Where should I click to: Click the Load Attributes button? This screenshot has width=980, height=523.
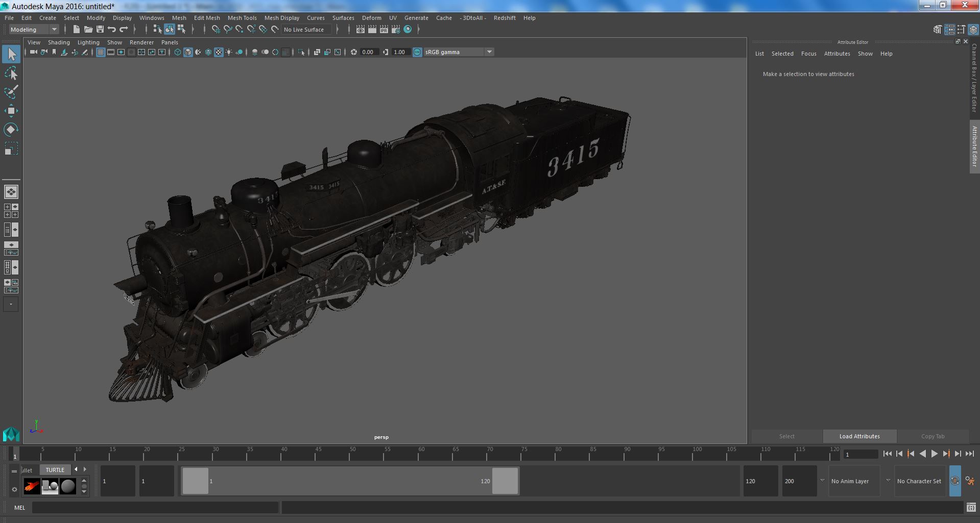click(859, 436)
